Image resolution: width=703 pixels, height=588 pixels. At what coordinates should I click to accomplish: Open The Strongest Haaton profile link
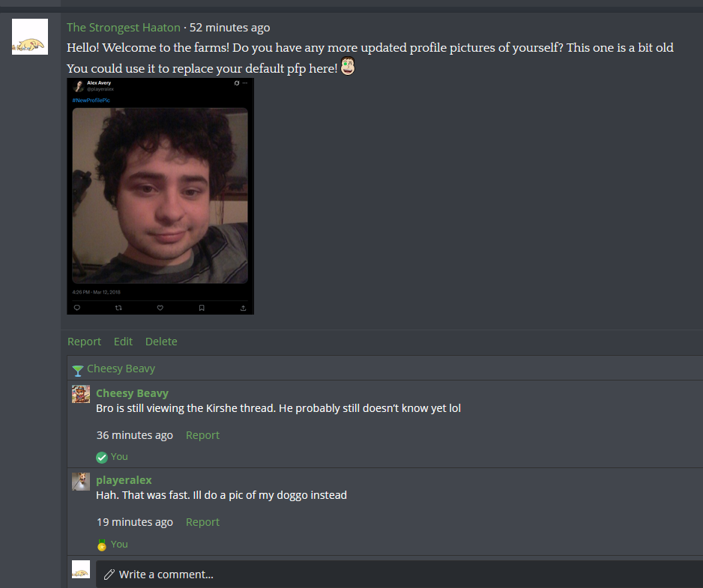[124, 27]
